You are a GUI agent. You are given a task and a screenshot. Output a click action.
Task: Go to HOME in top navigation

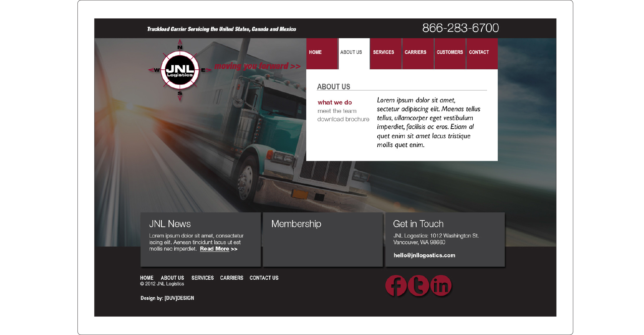tap(322, 54)
